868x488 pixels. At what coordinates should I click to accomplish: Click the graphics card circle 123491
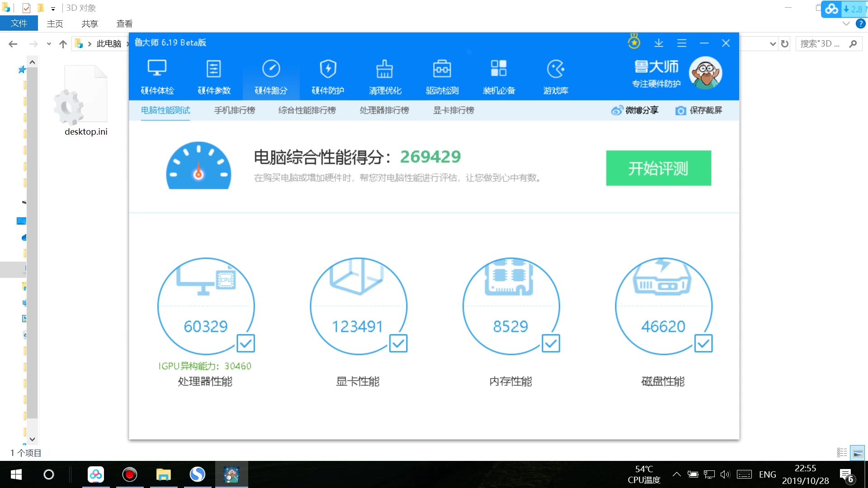point(358,306)
